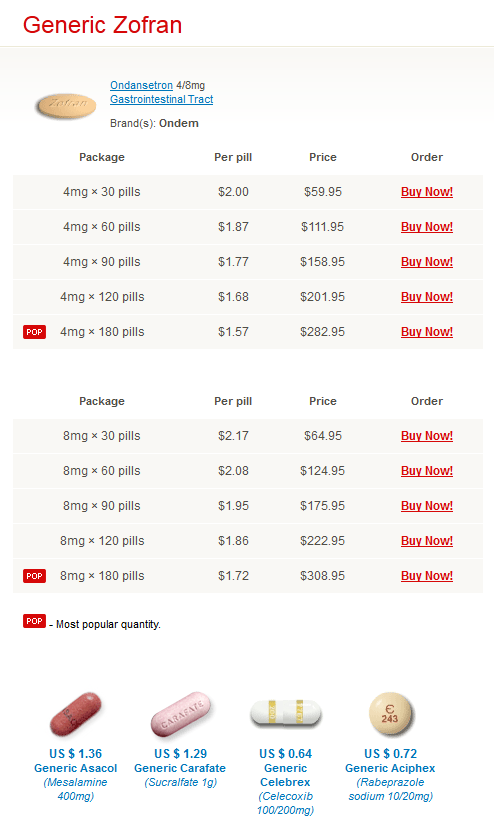Buy Now for 8mg × 180 pills at $308.95
The width and height of the screenshot is (494, 835).
click(427, 576)
